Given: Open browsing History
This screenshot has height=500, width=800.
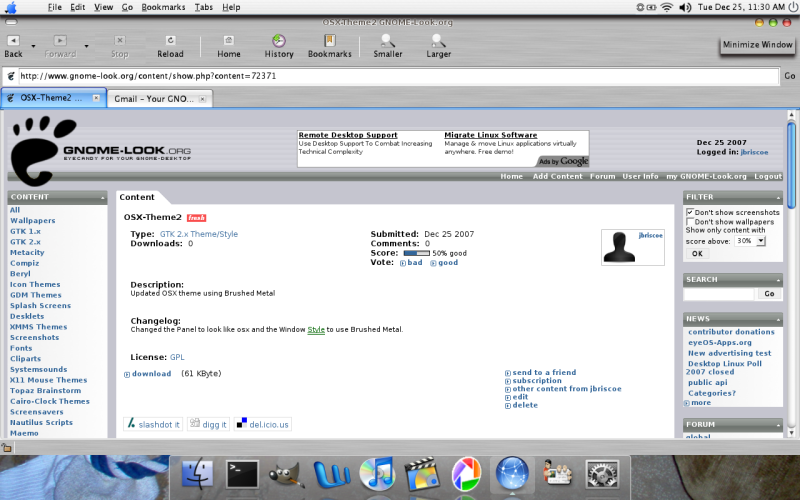Looking at the screenshot, I should pyautogui.click(x=279, y=41).
